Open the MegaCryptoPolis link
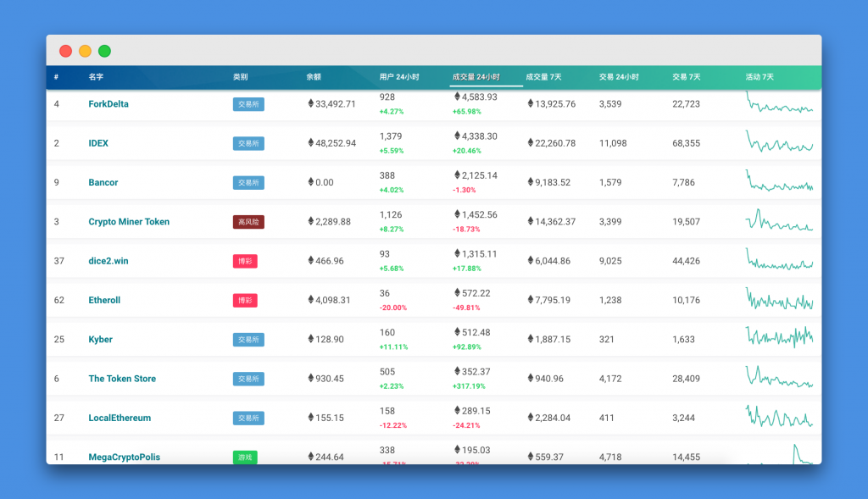 point(124,457)
